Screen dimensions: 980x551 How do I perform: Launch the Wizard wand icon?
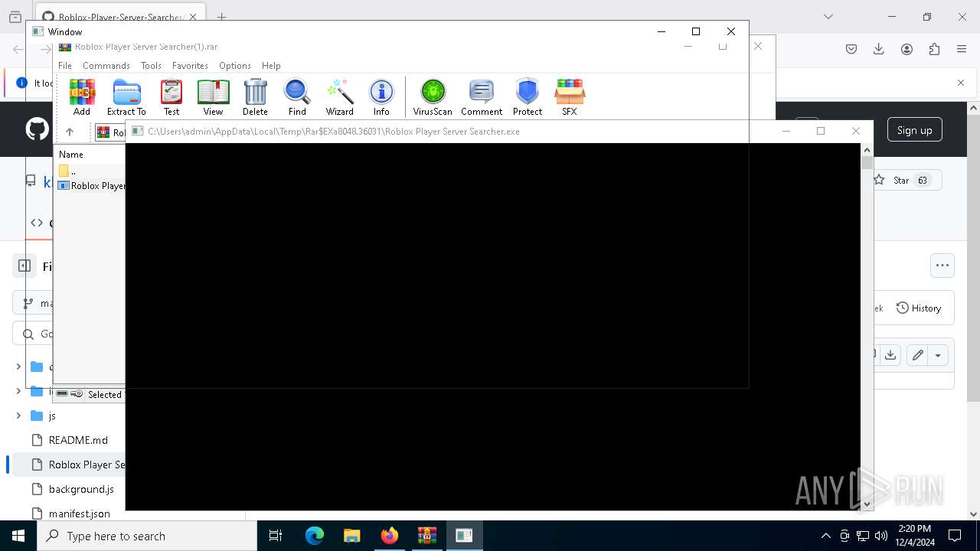click(x=340, y=97)
